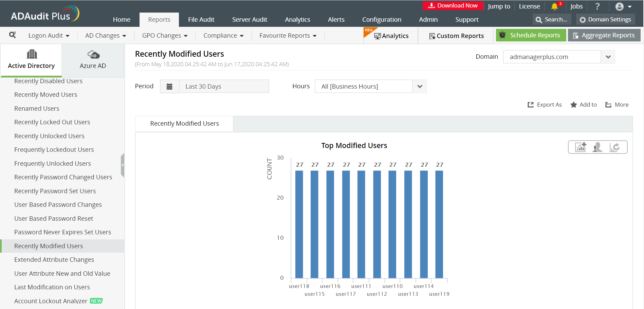Open the Period calendar icon
The height and width of the screenshot is (309, 644).
pyautogui.click(x=169, y=87)
